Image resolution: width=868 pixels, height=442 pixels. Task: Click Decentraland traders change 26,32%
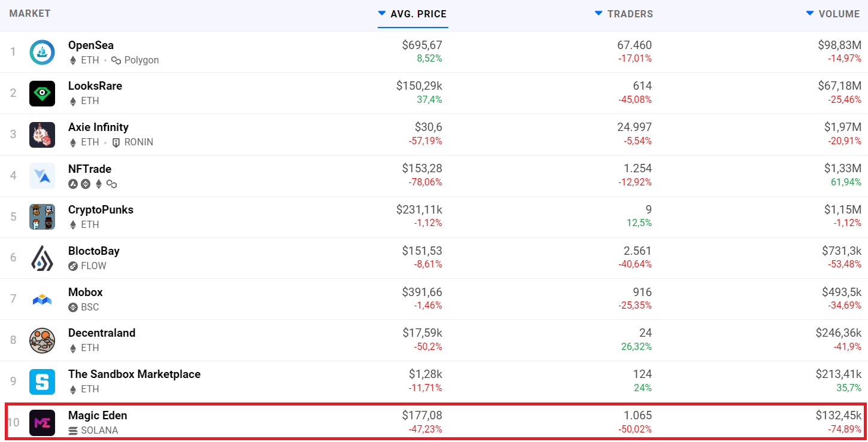click(637, 347)
